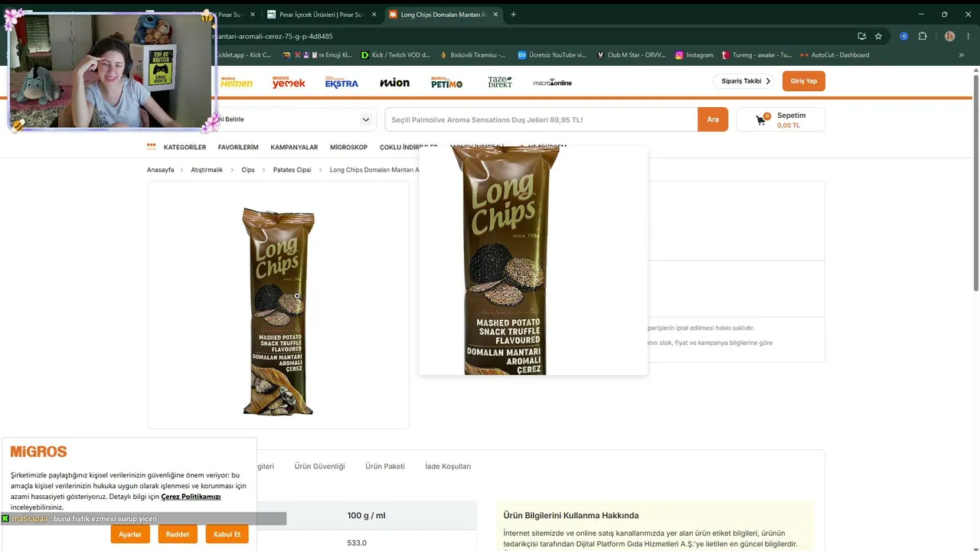Select the Ürün Paketi tab
980x551 pixels.
coord(385,466)
